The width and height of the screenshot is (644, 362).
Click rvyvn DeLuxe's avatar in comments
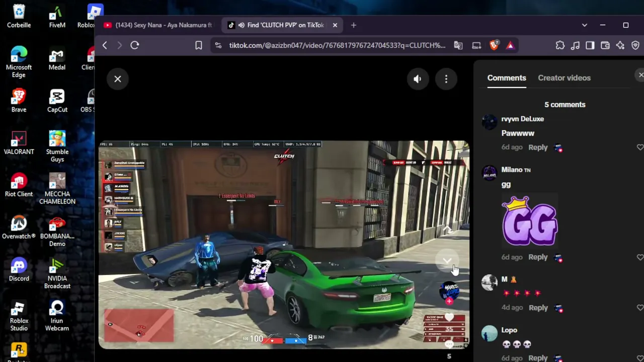tap(490, 122)
